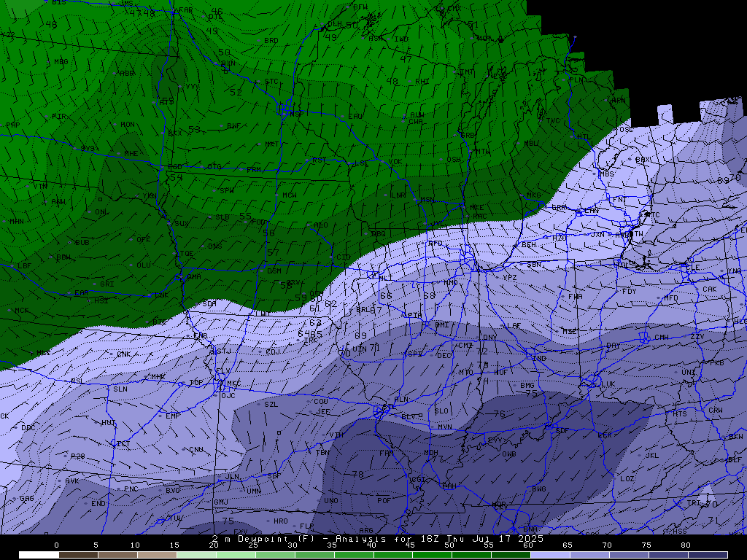Click the SGF station label
747x560 pixels.
274,475
